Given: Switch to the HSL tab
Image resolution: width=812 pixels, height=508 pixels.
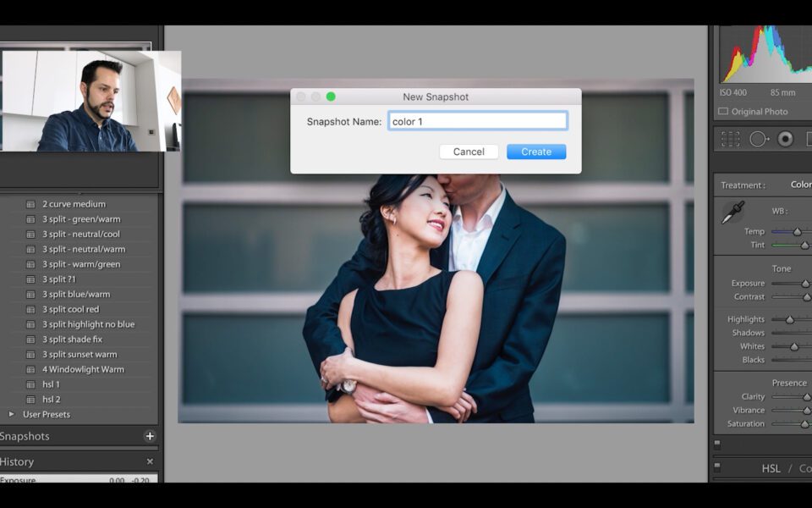Looking at the screenshot, I should click(x=771, y=468).
